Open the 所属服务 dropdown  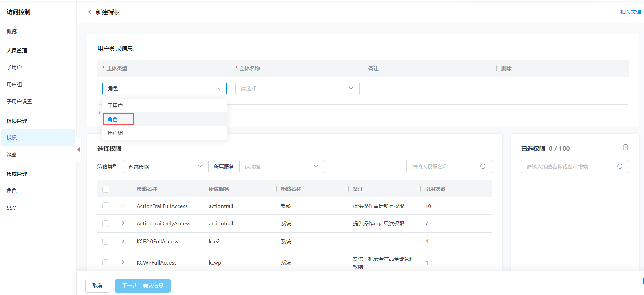click(281, 167)
